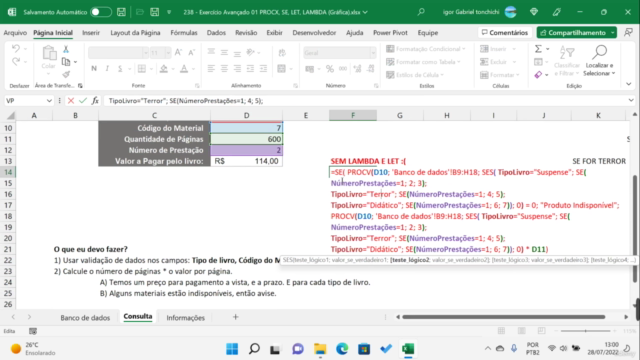
Task: Click the AutoSum sigma icon
Action: coord(538,49)
